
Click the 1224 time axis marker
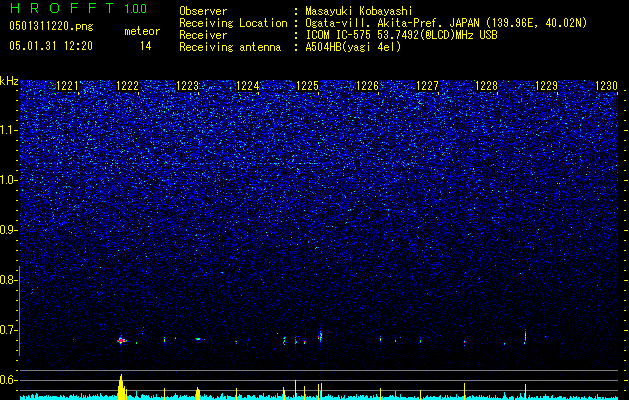pos(248,86)
